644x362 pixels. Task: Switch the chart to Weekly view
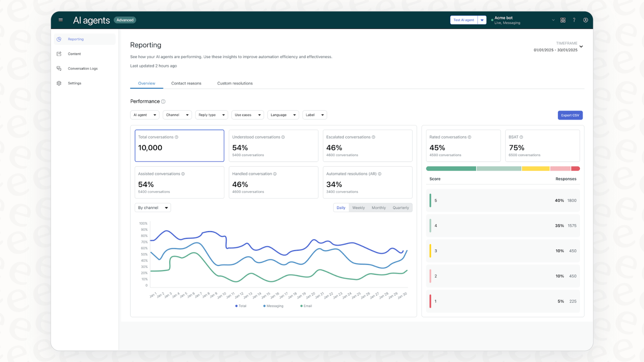point(358,208)
